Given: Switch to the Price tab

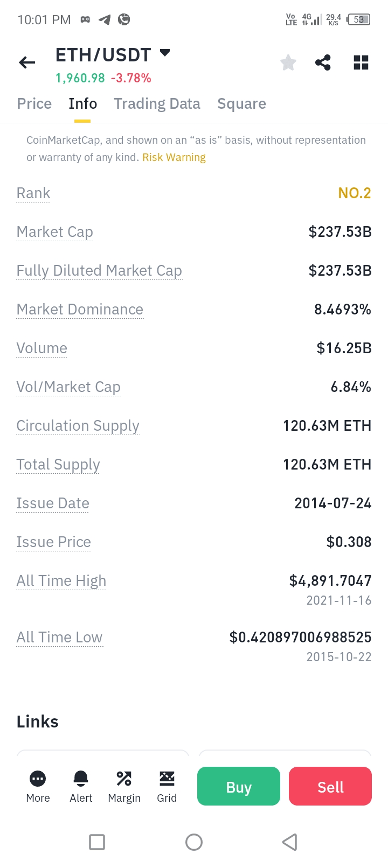Looking at the screenshot, I should pos(34,103).
